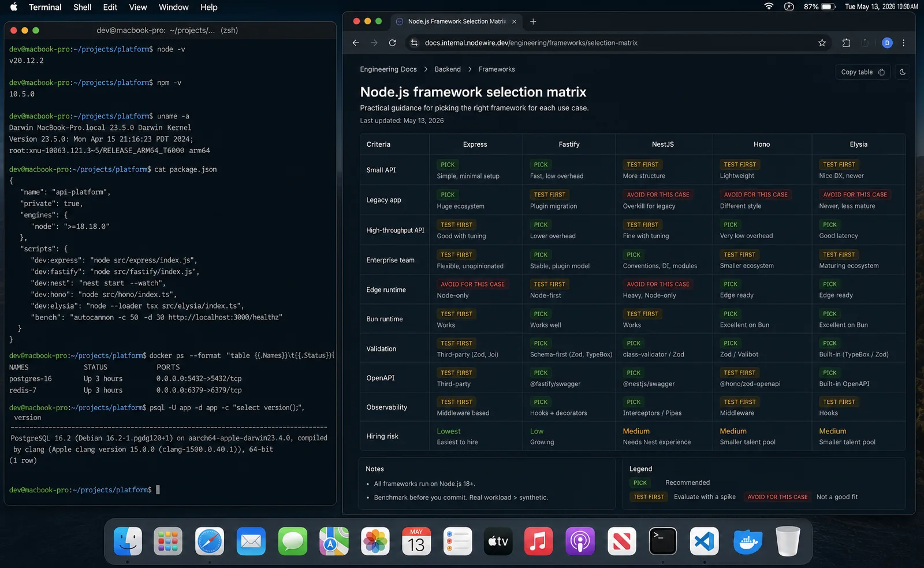924x568 pixels.
Task: Open Visual Studio Code from the dock
Action: point(705,541)
